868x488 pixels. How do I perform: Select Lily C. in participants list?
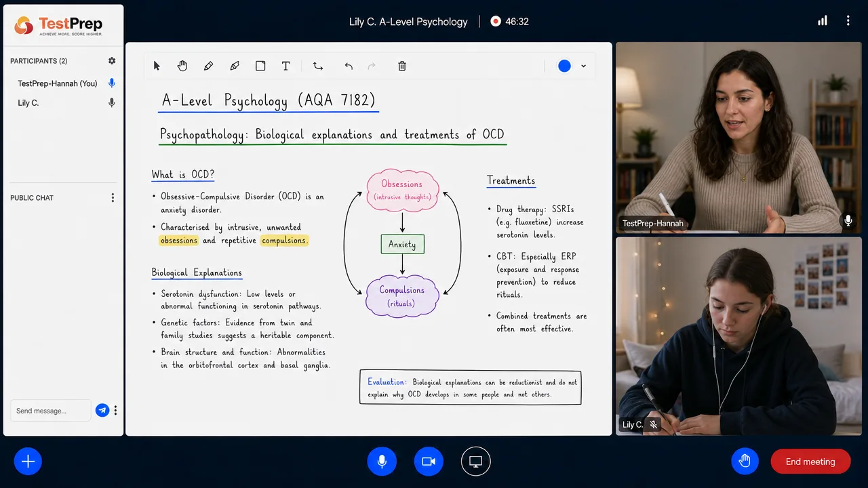tap(28, 103)
